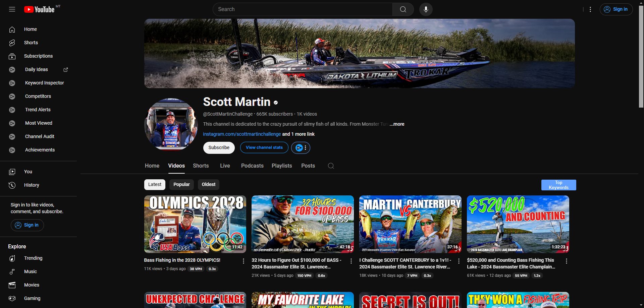Open the 32 Hours for $100,000 thumbnail
This screenshot has height=308, width=644.
click(303, 224)
